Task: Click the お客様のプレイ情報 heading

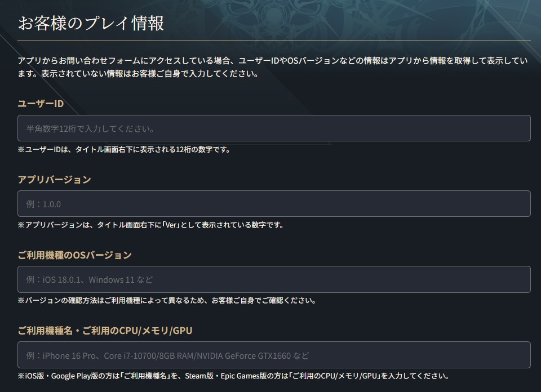Action: pyautogui.click(x=91, y=24)
